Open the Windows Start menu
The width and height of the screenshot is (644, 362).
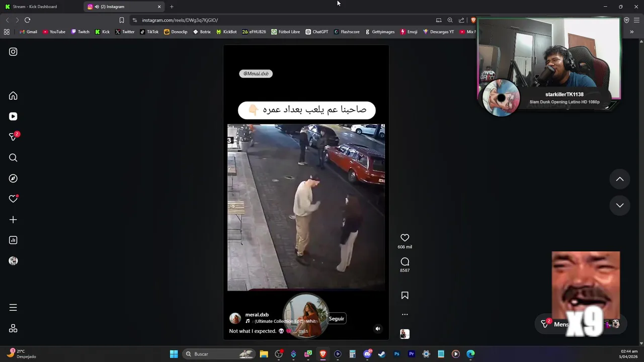174,354
